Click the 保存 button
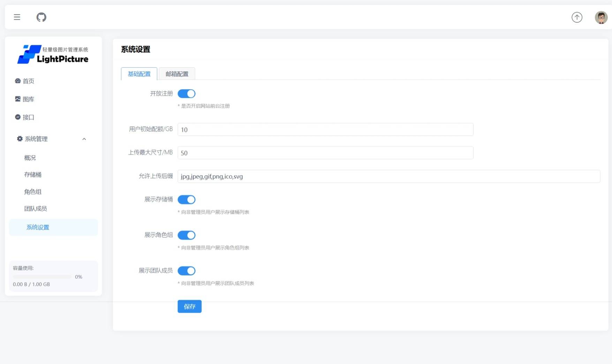Image resolution: width=612 pixels, height=364 pixels. (x=189, y=307)
